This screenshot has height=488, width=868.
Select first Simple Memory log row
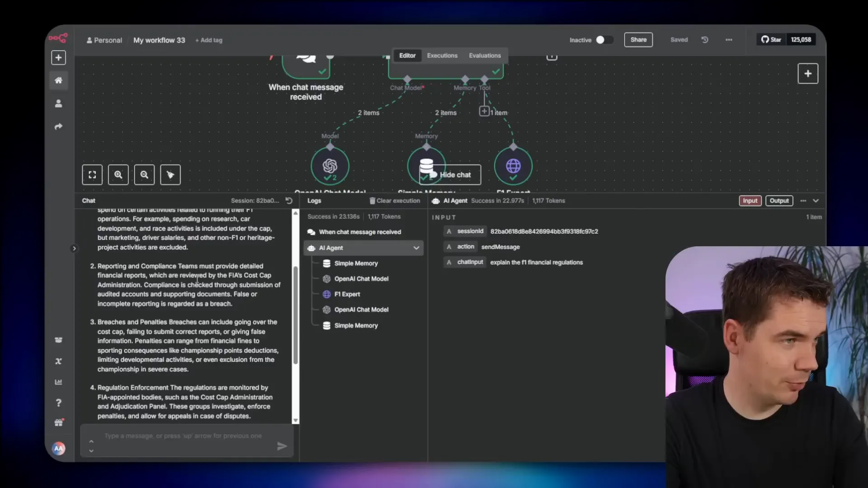coord(356,263)
